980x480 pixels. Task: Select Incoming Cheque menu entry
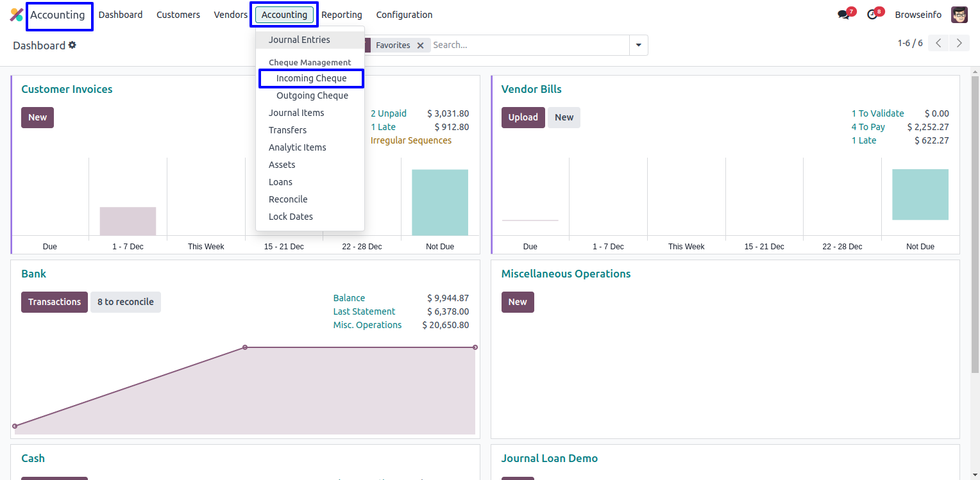(x=311, y=78)
